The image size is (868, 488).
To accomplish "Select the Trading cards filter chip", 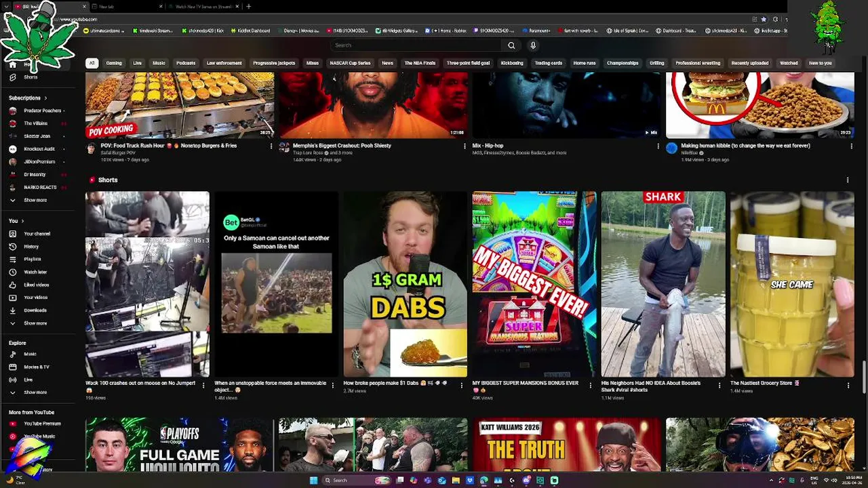I will point(549,63).
